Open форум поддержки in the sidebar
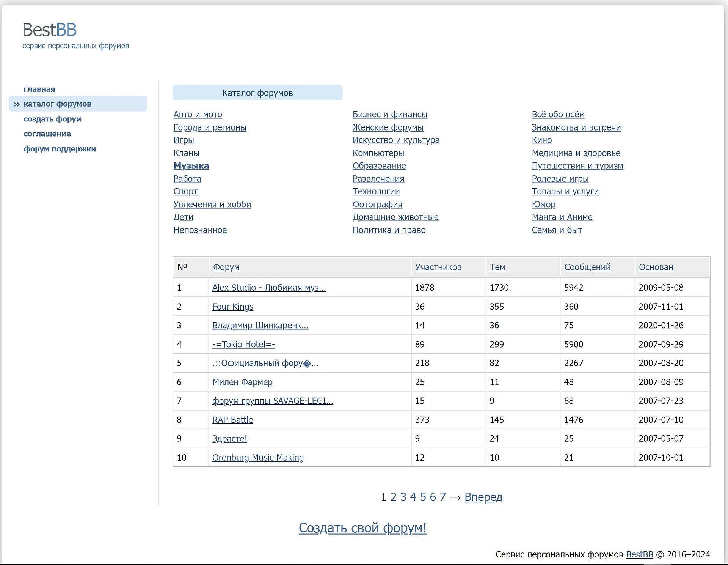 click(x=60, y=149)
